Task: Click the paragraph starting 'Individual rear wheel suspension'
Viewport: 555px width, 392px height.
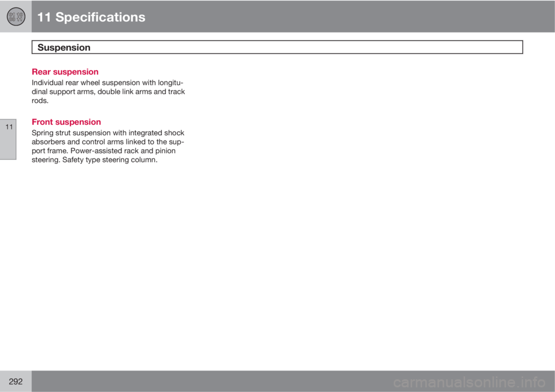Action: pyautogui.click(x=108, y=92)
